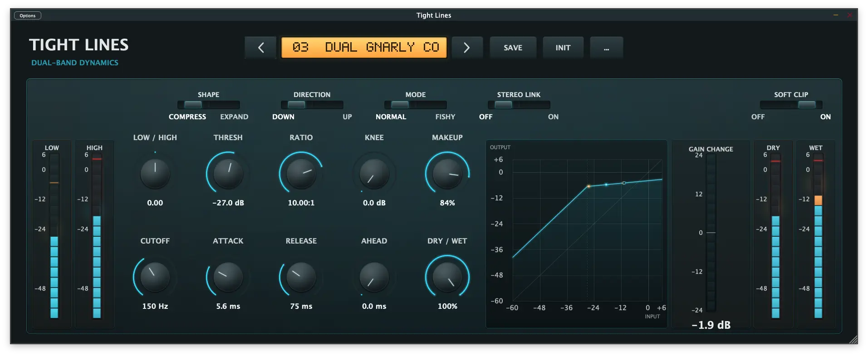Click the release value 75 ms

(x=301, y=306)
